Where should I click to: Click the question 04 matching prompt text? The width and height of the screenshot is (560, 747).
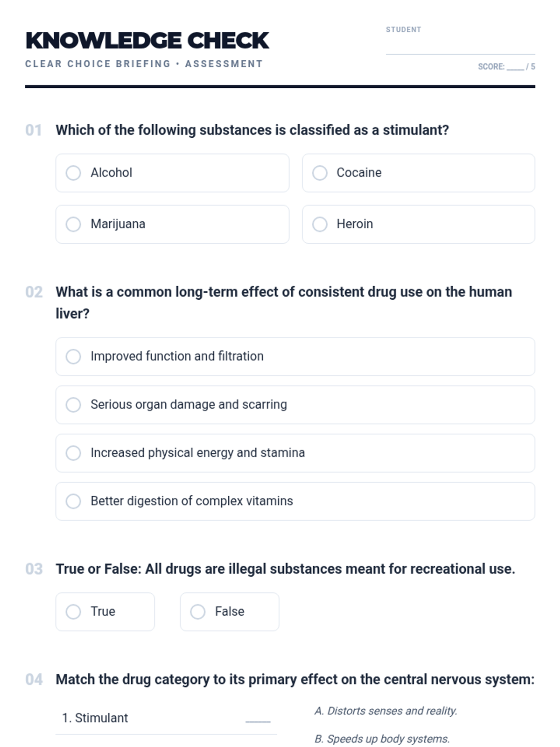(295, 679)
